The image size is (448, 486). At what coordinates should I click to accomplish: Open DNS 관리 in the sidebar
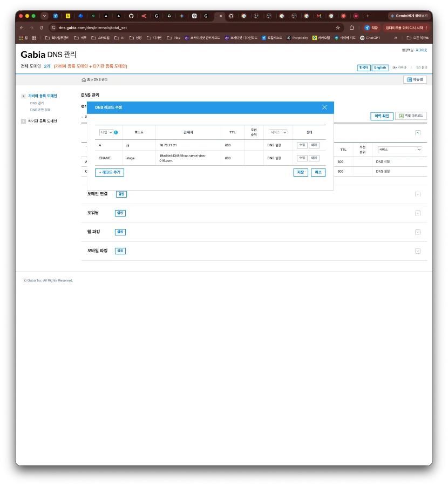(37, 103)
